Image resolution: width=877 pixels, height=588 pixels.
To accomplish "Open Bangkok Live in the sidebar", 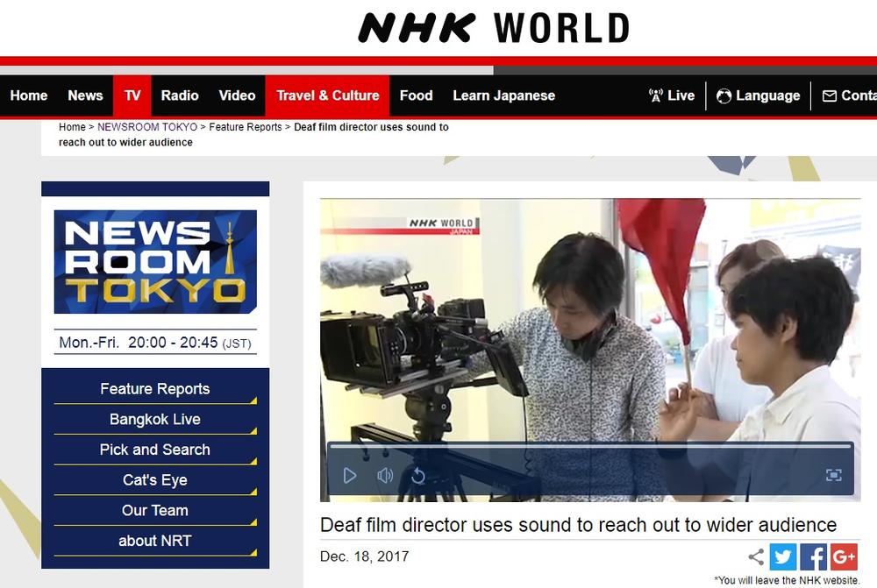I will click(x=155, y=419).
